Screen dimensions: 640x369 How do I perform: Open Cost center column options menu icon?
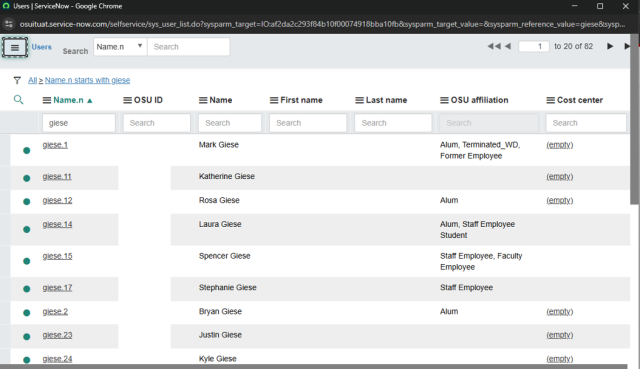click(551, 100)
